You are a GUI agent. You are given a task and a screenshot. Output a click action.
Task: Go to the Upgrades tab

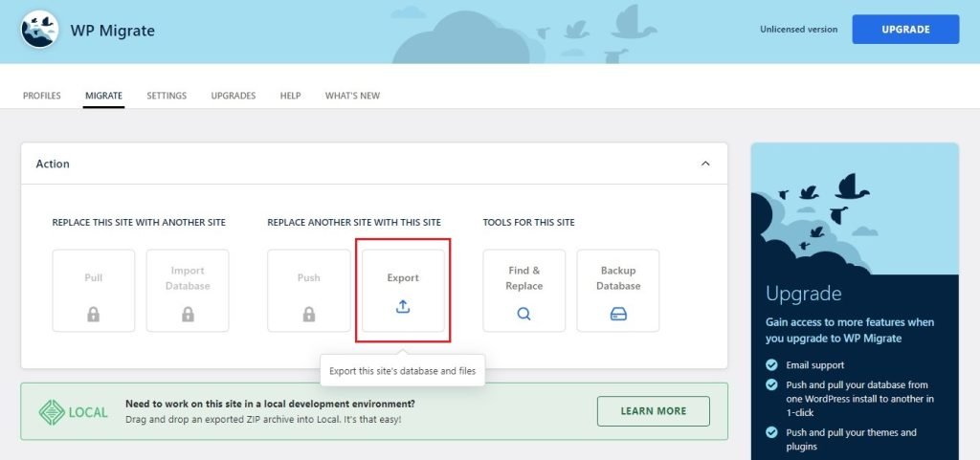pyautogui.click(x=233, y=96)
